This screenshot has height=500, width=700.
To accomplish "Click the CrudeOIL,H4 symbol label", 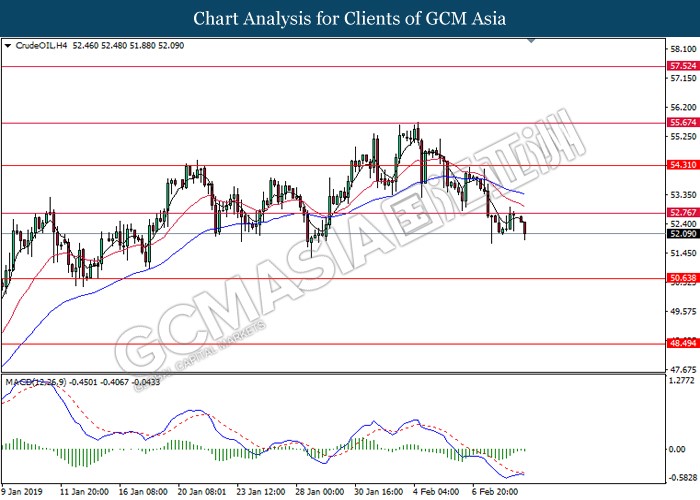I will (x=37, y=45).
